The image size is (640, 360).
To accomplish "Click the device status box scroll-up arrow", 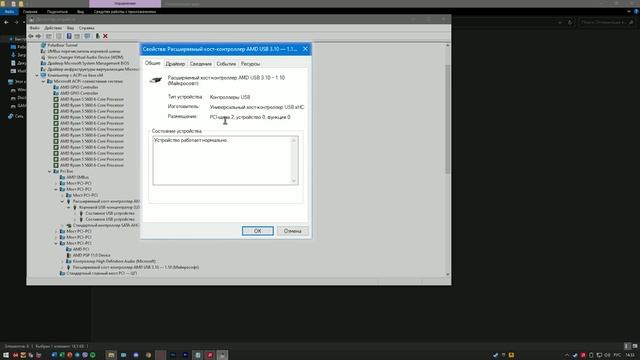I will click(294, 140).
